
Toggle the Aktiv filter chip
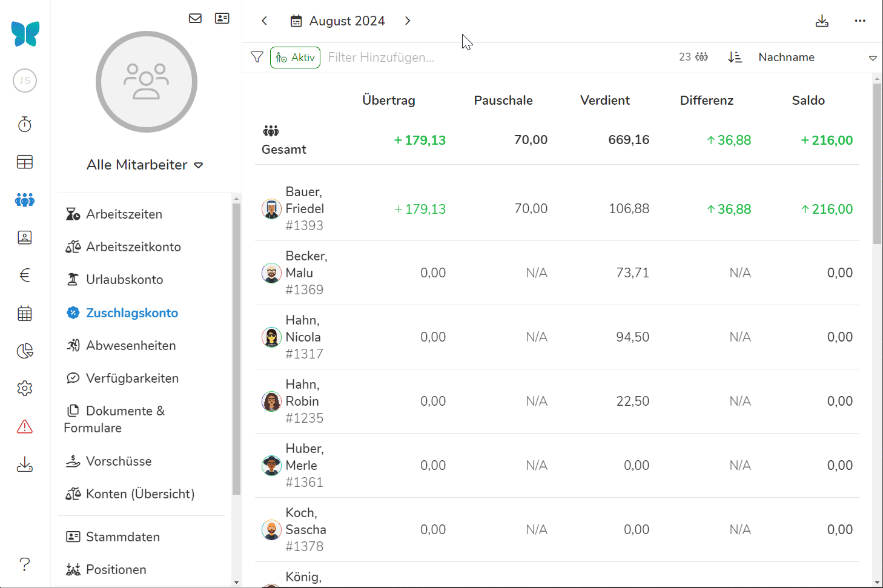pos(295,58)
